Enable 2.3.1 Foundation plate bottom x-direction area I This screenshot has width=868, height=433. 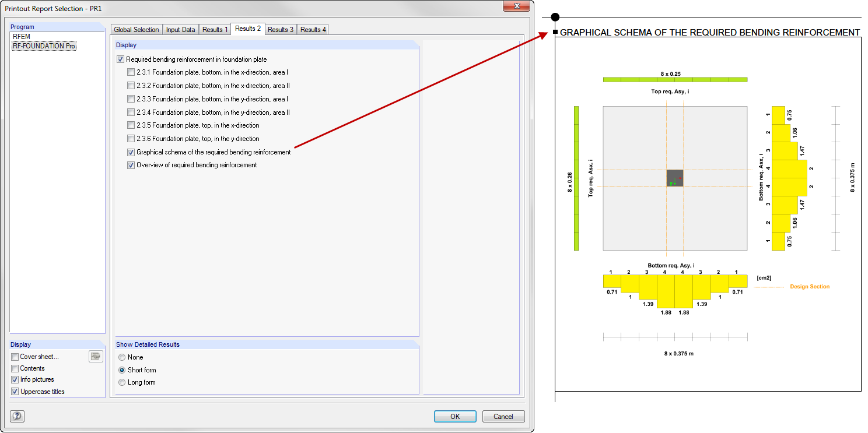pyautogui.click(x=131, y=72)
